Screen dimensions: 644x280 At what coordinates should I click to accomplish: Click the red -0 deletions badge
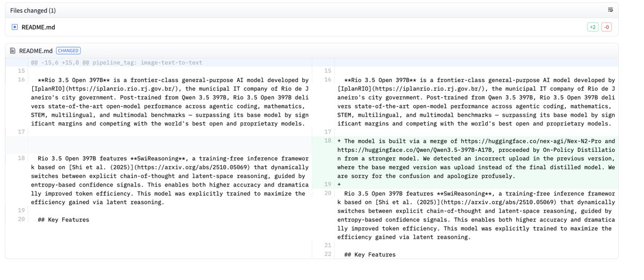606,27
